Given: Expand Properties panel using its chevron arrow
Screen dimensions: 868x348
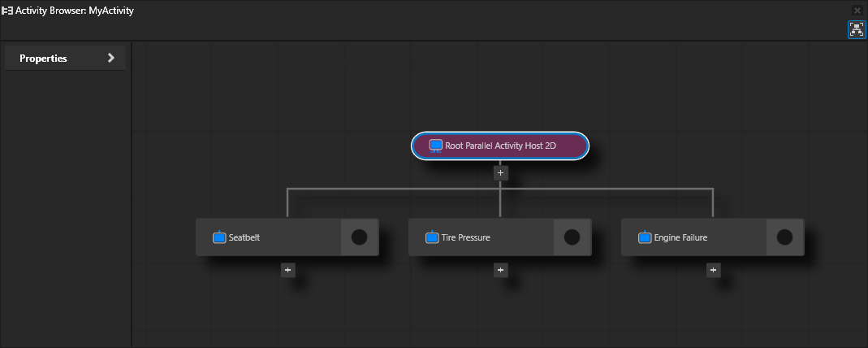Looking at the screenshot, I should 111,59.
